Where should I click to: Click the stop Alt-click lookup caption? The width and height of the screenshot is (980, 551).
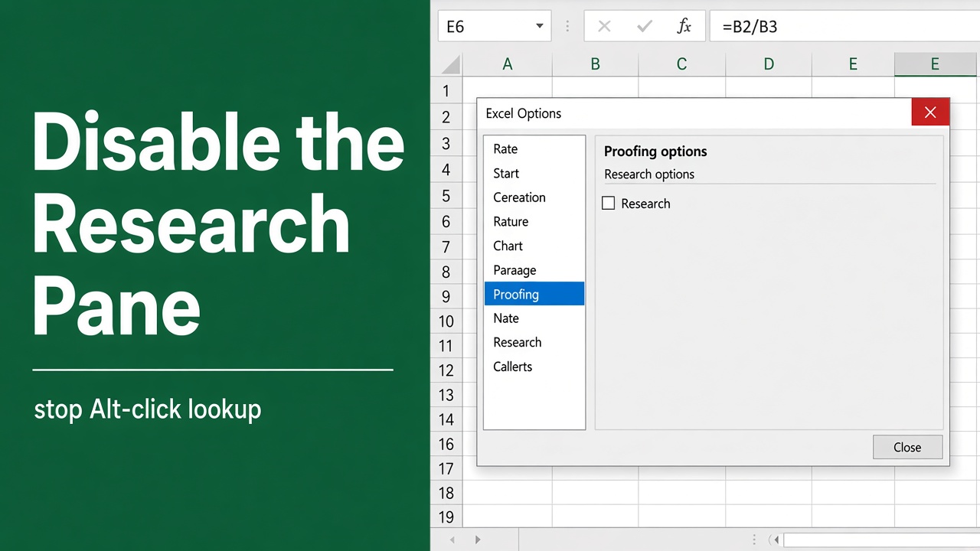[x=148, y=409]
